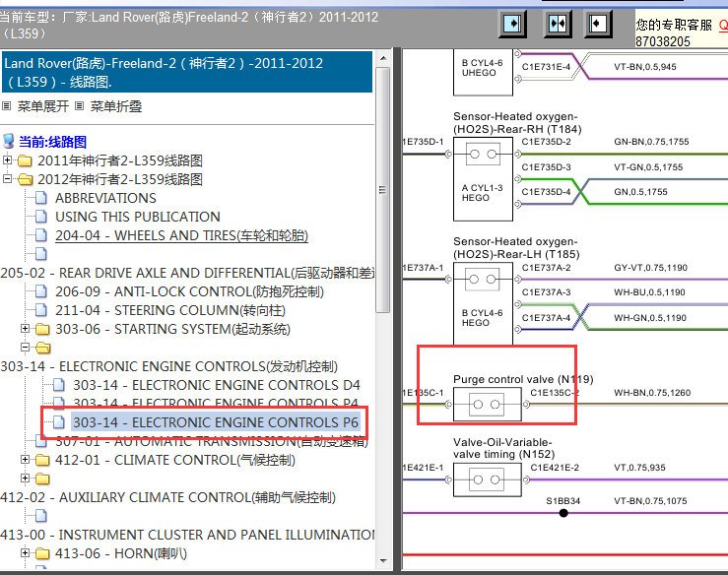
Task: Click page icon beside 204-04 WHEELS AND TIRES
Action: coord(41,235)
